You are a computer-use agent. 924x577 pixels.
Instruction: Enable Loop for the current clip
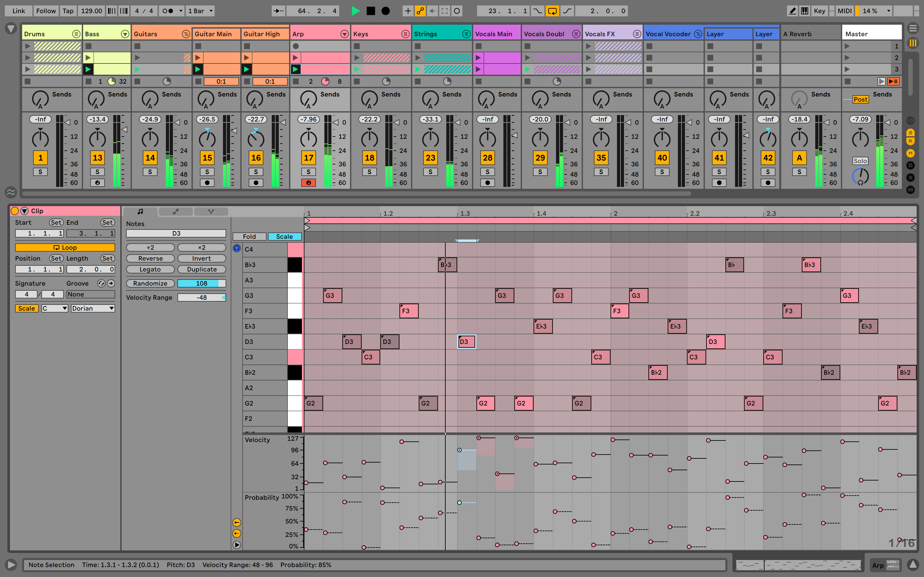coord(64,247)
